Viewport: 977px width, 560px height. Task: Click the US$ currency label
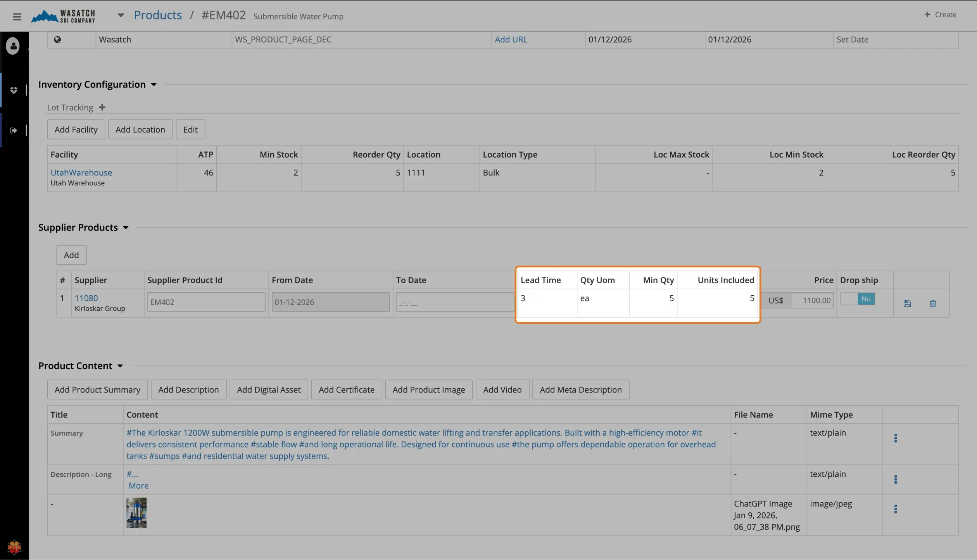click(x=776, y=300)
